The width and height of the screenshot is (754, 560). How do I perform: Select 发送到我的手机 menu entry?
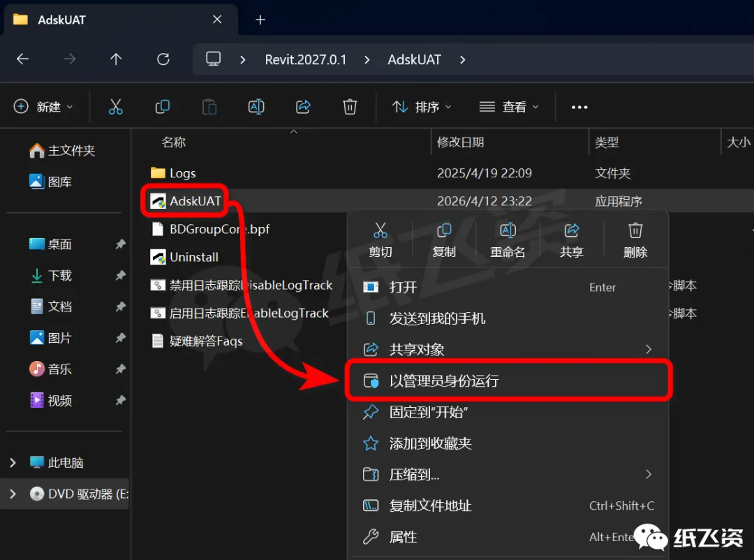coord(508,318)
